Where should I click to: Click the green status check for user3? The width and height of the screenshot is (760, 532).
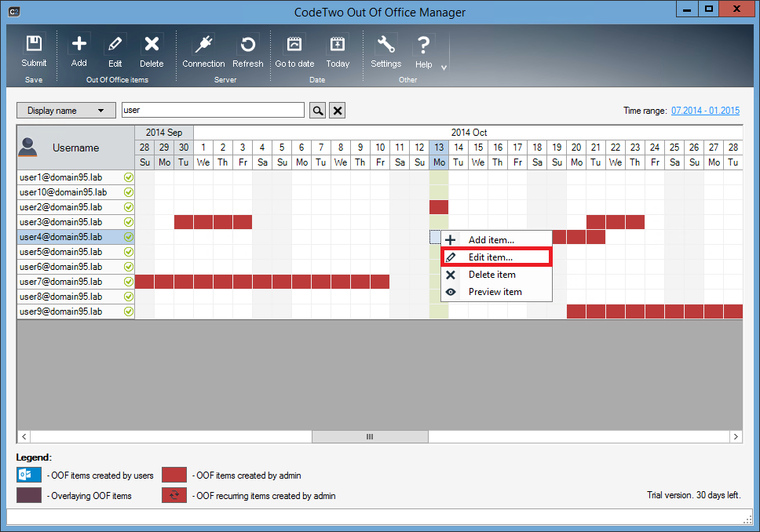tap(129, 222)
